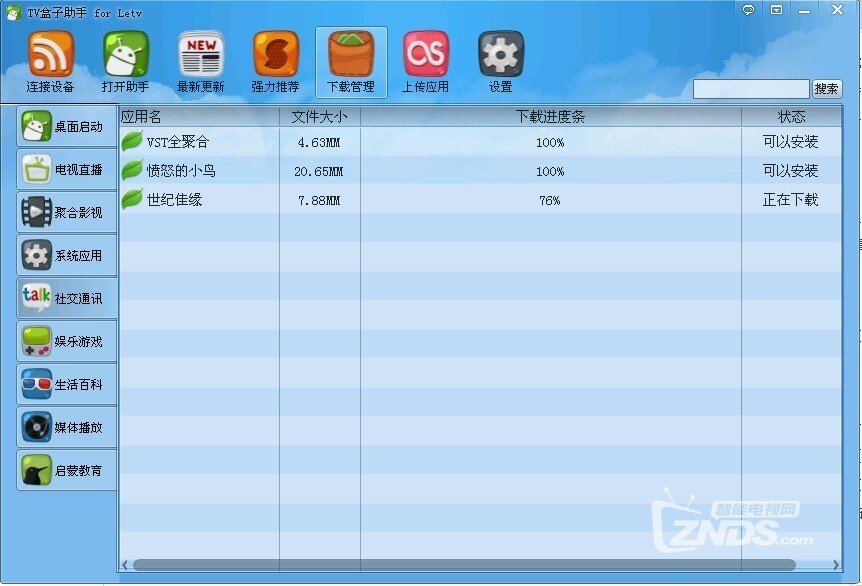Screen dimensions: 862x586
Task: Open the title bar dropdown menu icon
Action: (776, 9)
